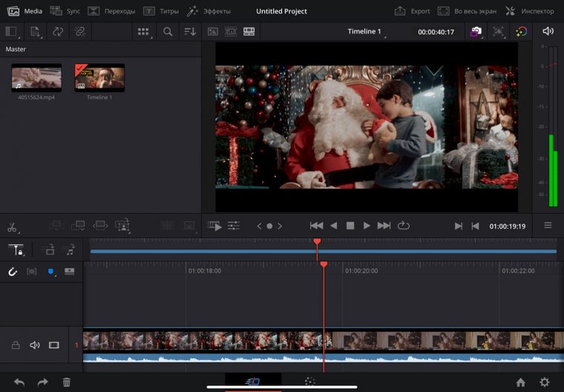Click the undo arrow icon

[19, 382]
